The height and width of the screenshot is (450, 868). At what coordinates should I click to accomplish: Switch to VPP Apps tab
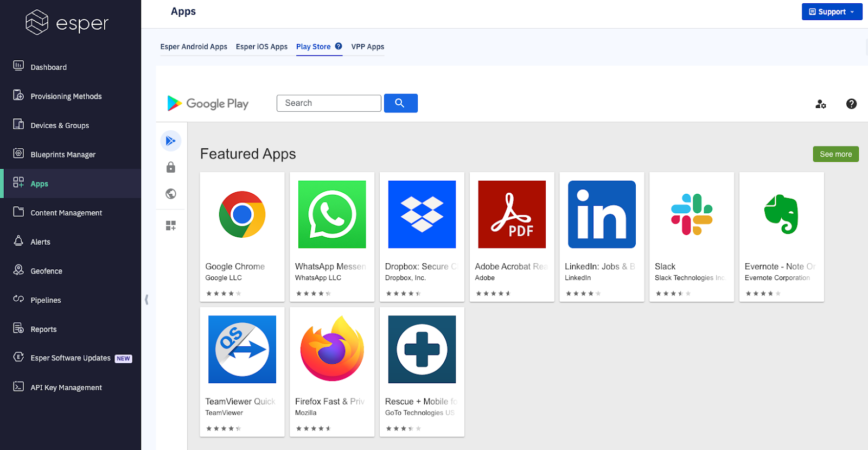coord(368,47)
